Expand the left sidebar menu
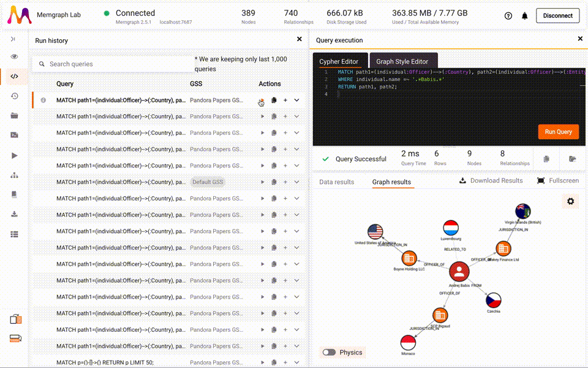 click(13, 39)
